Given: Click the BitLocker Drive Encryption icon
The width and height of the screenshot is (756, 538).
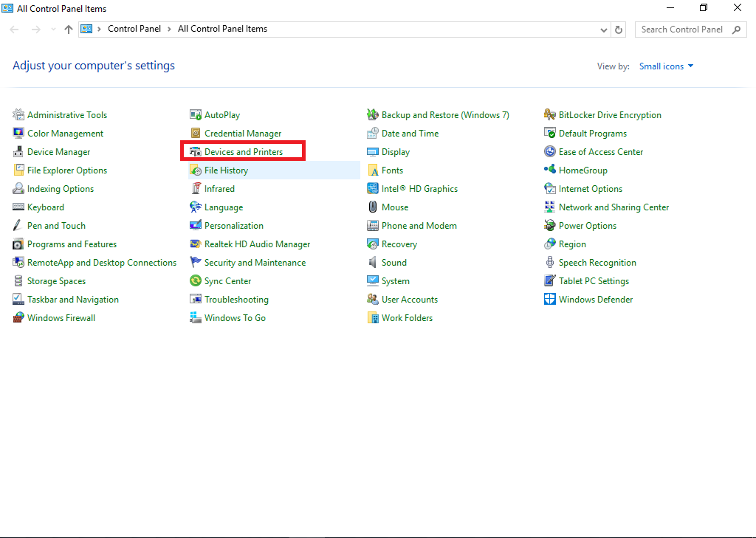Looking at the screenshot, I should tap(550, 115).
